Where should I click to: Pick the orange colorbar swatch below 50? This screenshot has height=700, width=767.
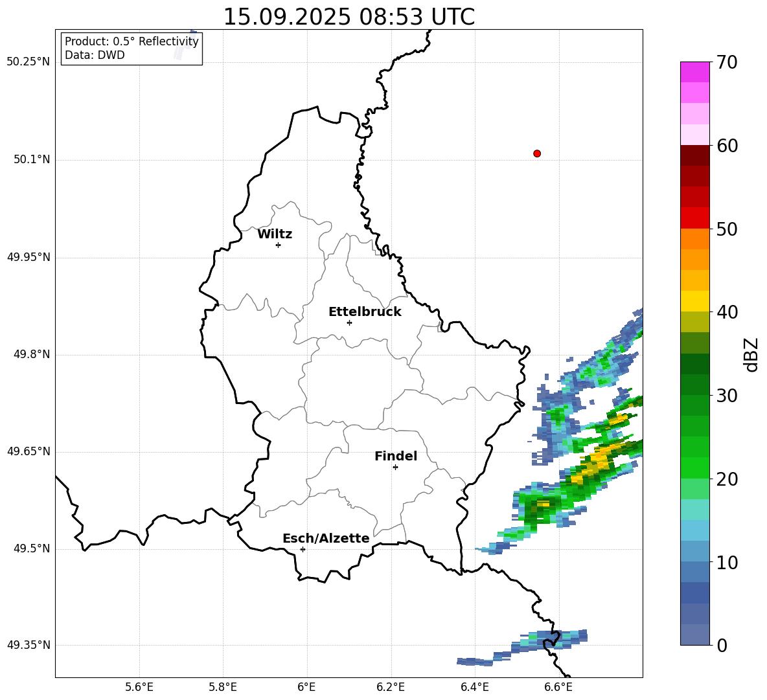point(695,239)
